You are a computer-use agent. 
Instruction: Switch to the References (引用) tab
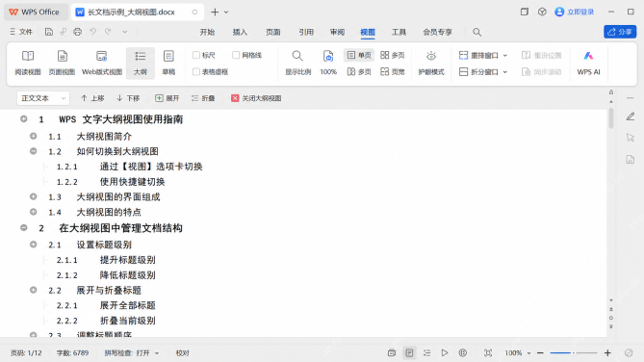[305, 32]
